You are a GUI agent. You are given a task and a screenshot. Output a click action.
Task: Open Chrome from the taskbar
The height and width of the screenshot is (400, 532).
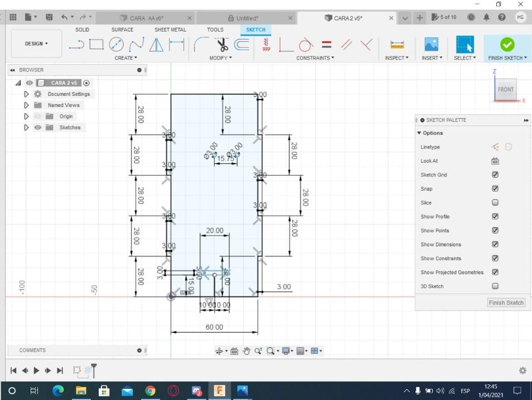150,391
